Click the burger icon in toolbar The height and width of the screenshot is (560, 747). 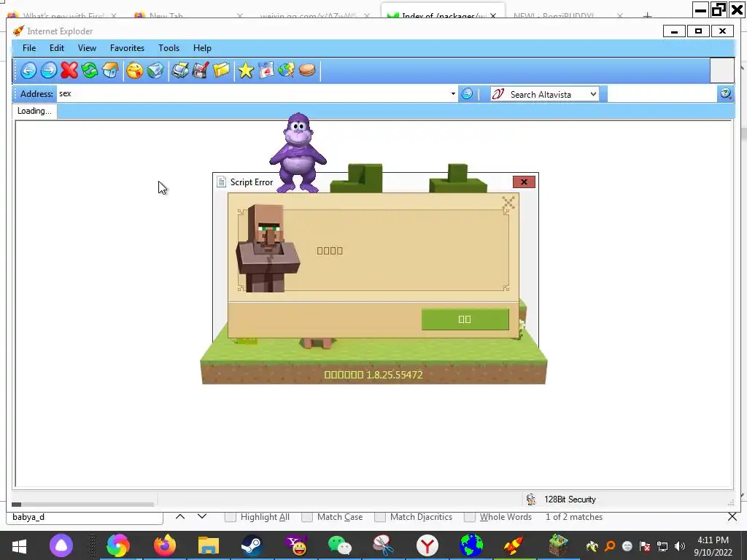(307, 71)
